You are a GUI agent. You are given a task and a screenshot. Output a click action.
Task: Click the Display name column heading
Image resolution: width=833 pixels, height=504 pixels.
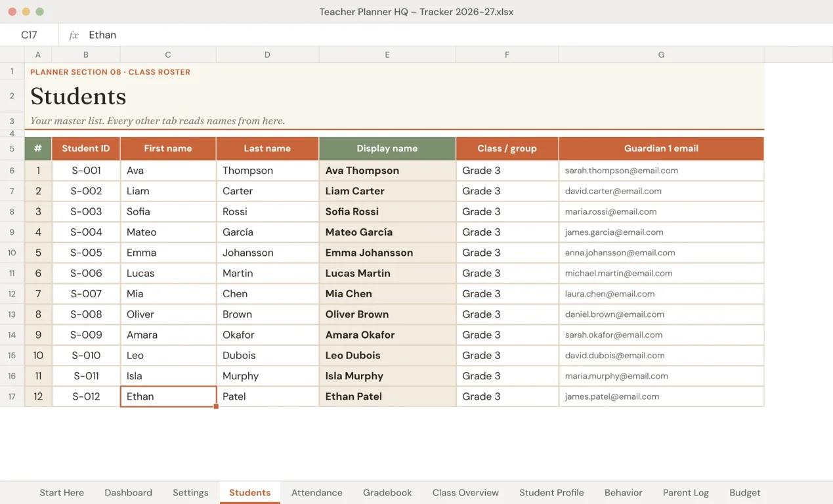[x=387, y=148]
